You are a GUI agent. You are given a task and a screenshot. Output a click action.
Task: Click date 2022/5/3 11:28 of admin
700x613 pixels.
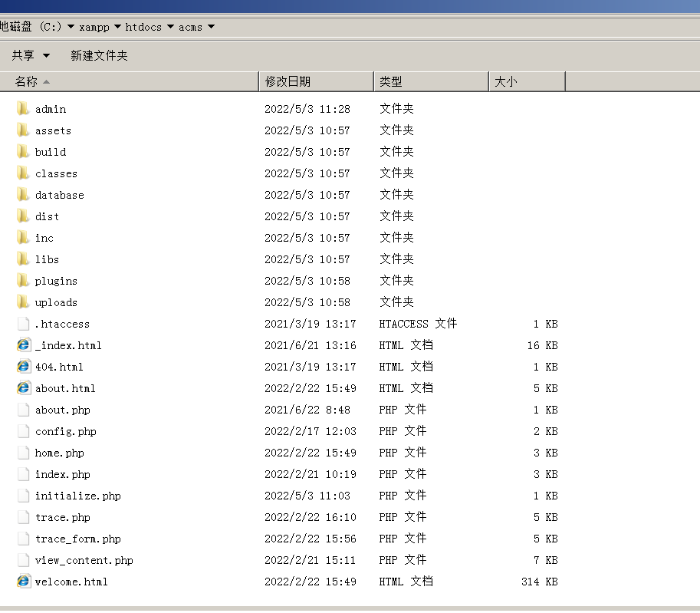tap(307, 109)
